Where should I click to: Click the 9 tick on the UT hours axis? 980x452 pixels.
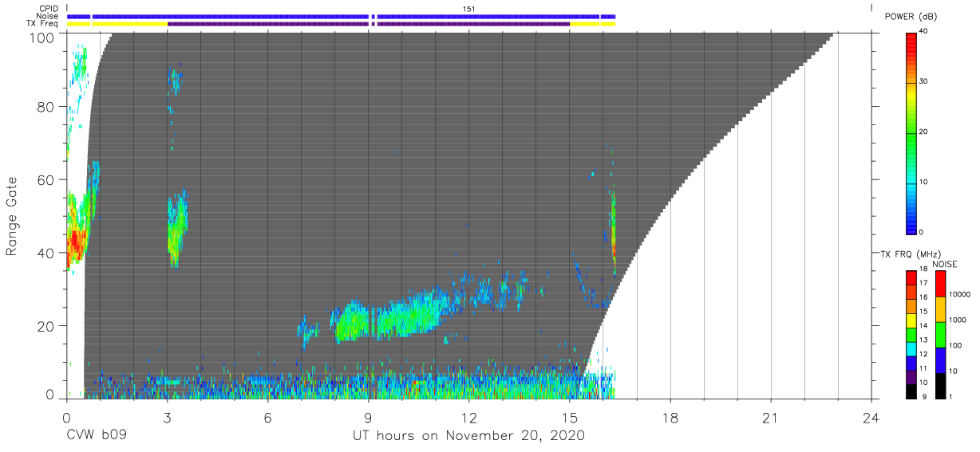368,417
